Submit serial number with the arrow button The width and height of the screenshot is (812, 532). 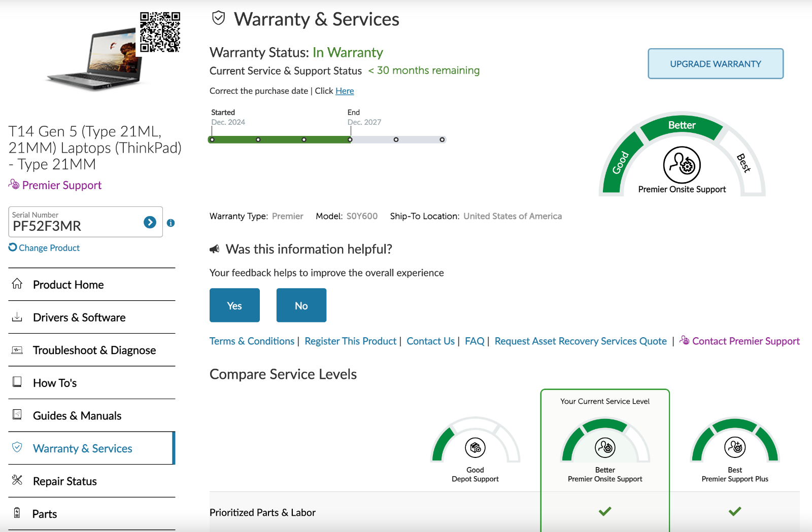[150, 222]
